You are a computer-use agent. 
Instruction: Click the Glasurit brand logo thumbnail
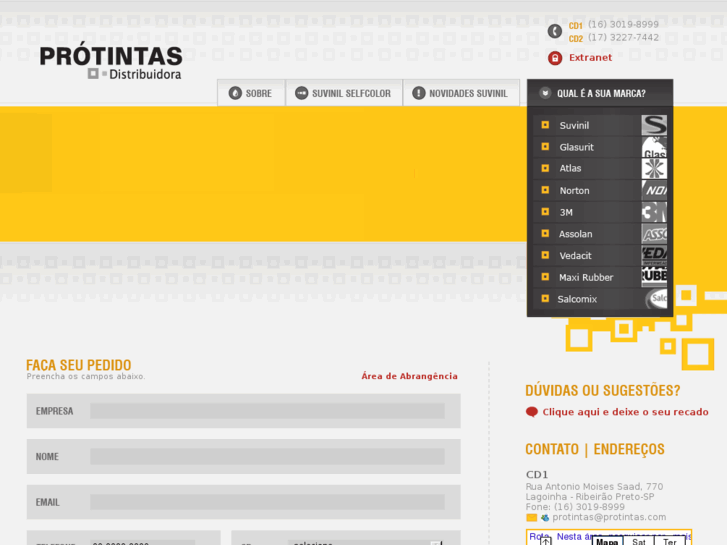[x=654, y=147]
